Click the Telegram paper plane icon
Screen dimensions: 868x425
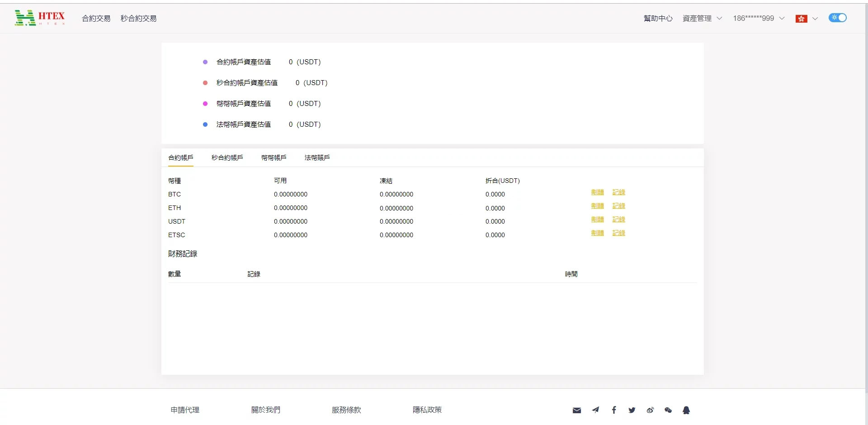coord(595,410)
